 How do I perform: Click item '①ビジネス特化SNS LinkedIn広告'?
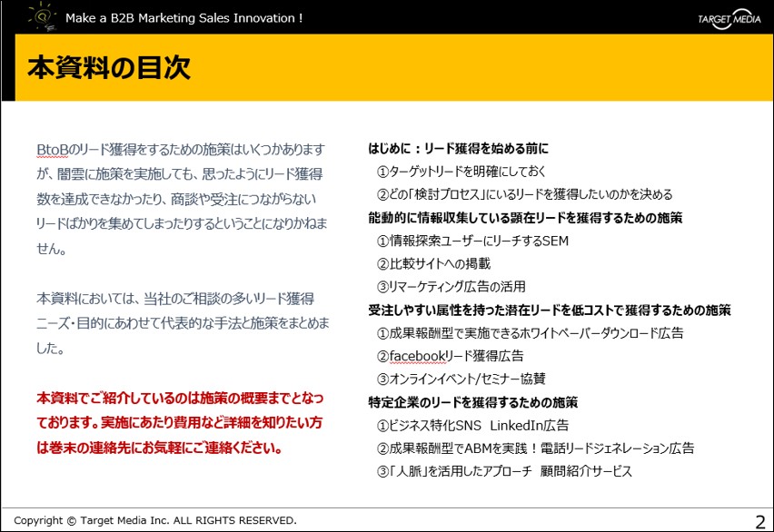472,426
